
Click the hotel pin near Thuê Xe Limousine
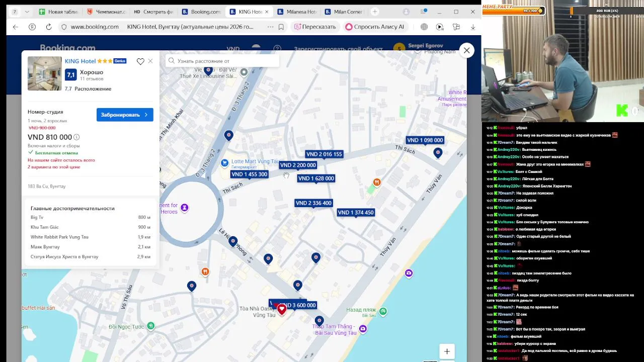click(x=208, y=71)
